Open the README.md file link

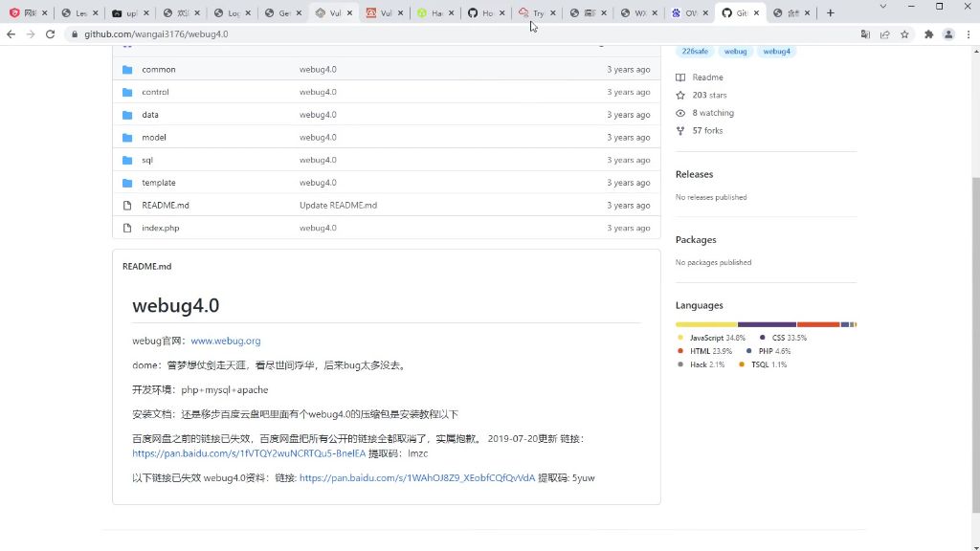[166, 206]
